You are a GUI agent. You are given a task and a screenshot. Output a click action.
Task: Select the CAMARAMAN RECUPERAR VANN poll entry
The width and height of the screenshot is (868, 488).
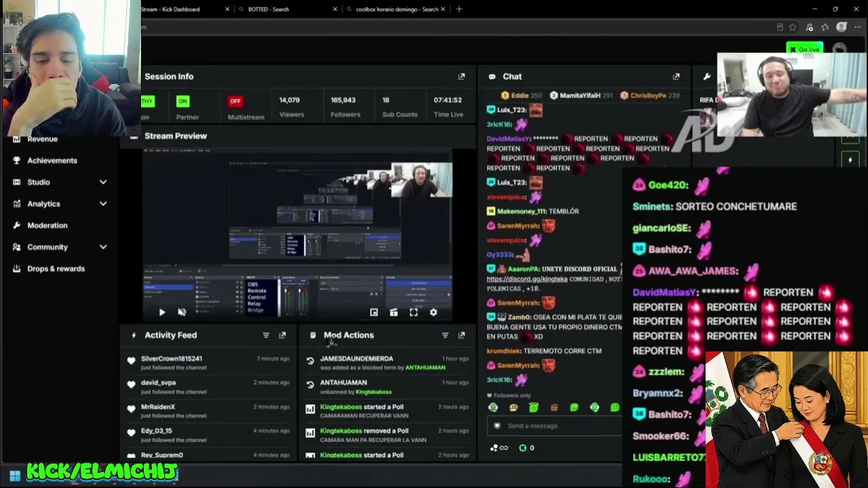[x=388, y=411]
